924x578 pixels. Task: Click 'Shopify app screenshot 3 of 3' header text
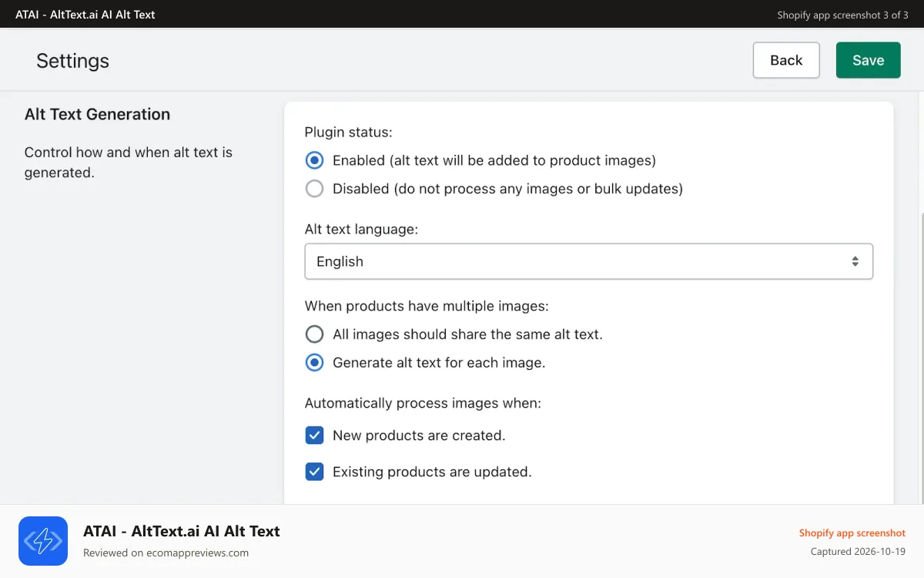click(x=842, y=15)
